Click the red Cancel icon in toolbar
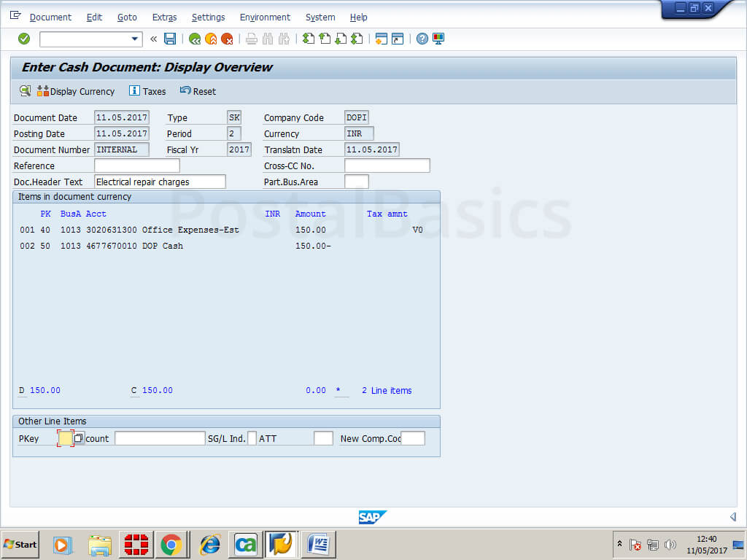This screenshot has width=747, height=560. pos(227,39)
